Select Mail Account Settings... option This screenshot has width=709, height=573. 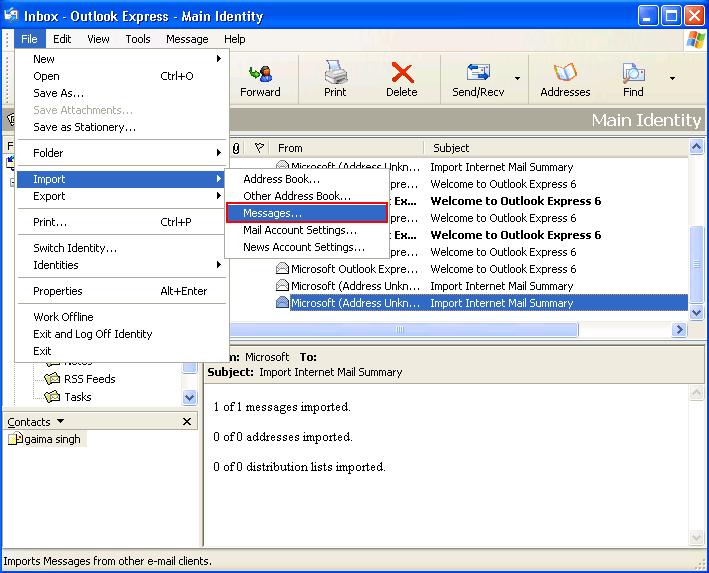tap(307, 230)
